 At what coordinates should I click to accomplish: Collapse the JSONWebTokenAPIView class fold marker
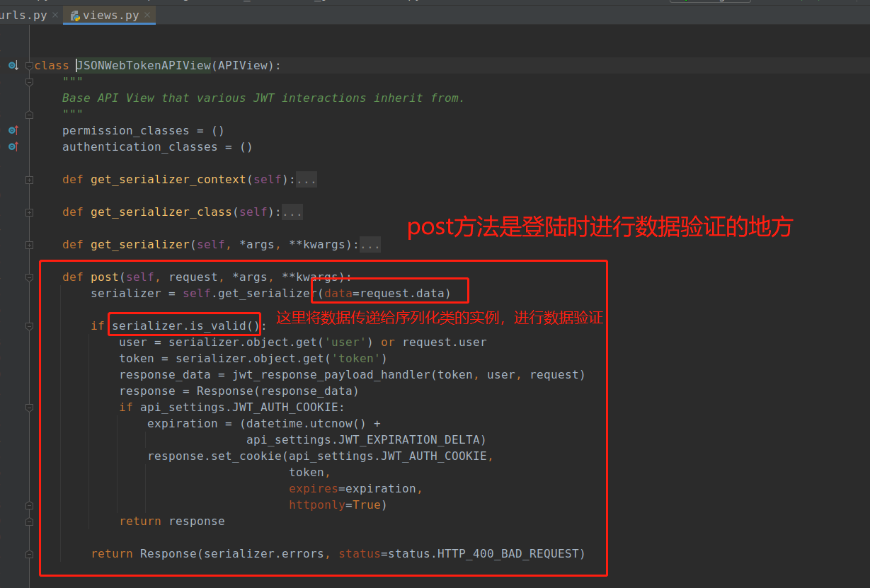pyautogui.click(x=29, y=65)
